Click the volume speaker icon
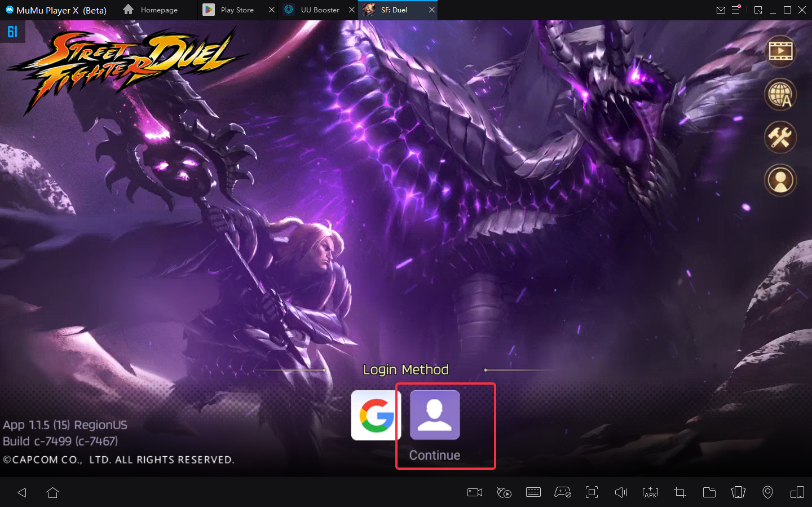Viewport: 812px width, 507px height. (x=621, y=492)
